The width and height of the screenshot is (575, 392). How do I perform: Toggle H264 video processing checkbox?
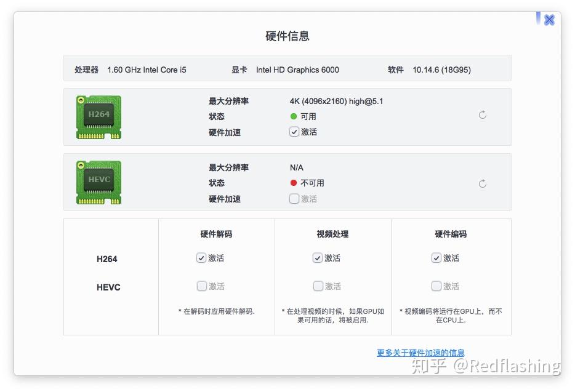pyautogui.click(x=318, y=258)
